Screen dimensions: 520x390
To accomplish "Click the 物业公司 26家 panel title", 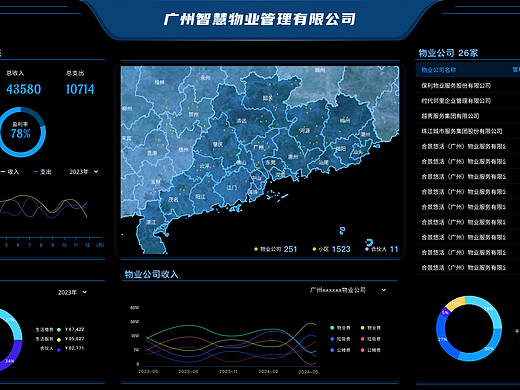I will pyautogui.click(x=448, y=53).
